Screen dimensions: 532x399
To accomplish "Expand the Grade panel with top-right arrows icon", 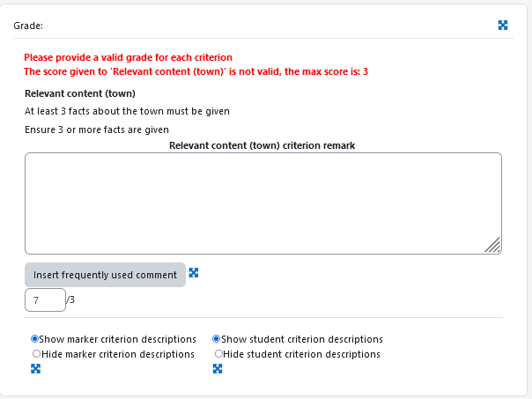I will pos(503,26).
